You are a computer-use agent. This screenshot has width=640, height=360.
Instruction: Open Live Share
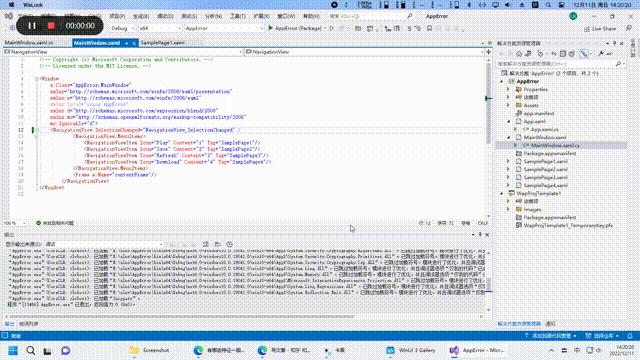click(x=600, y=29)
